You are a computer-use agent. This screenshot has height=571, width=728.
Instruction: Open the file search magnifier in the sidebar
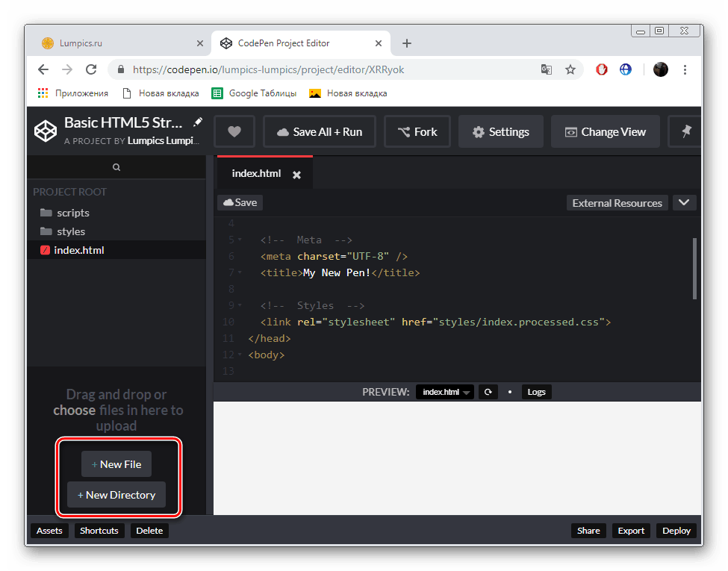[116, 168]
